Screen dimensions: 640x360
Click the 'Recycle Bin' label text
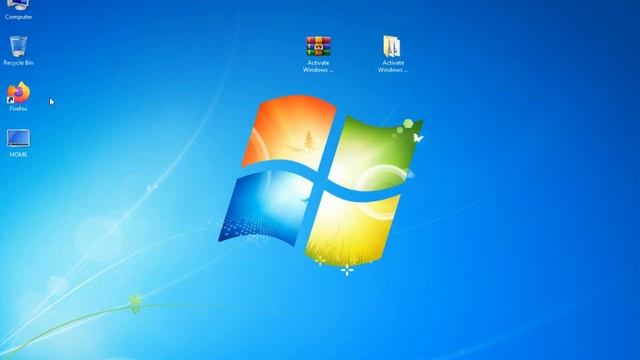(x=18, y=63)
